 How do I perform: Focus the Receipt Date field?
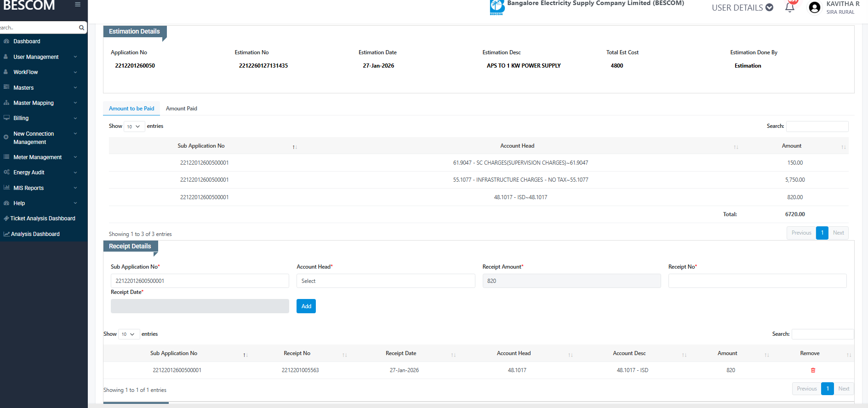pyautogui.click(x=200, y=306)
